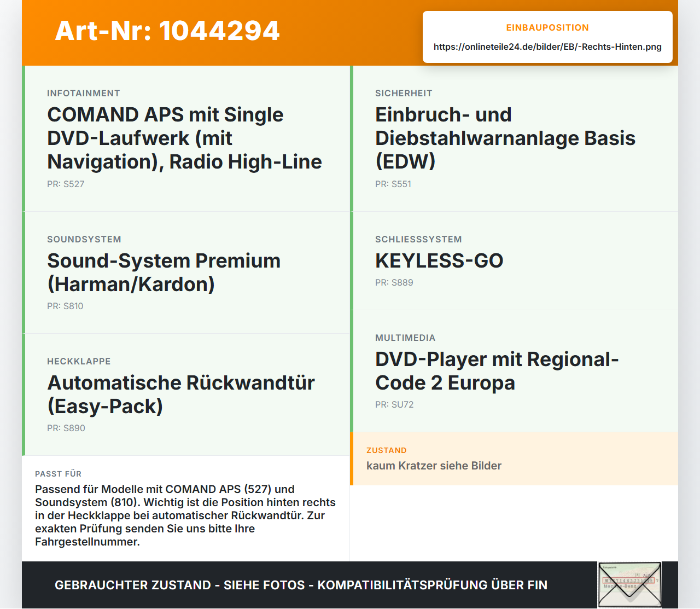The width and height of the screenshot is (700, 609).
Task: Click the kaum Kratzer siehe Bilder text
Action: click(434, 466)
